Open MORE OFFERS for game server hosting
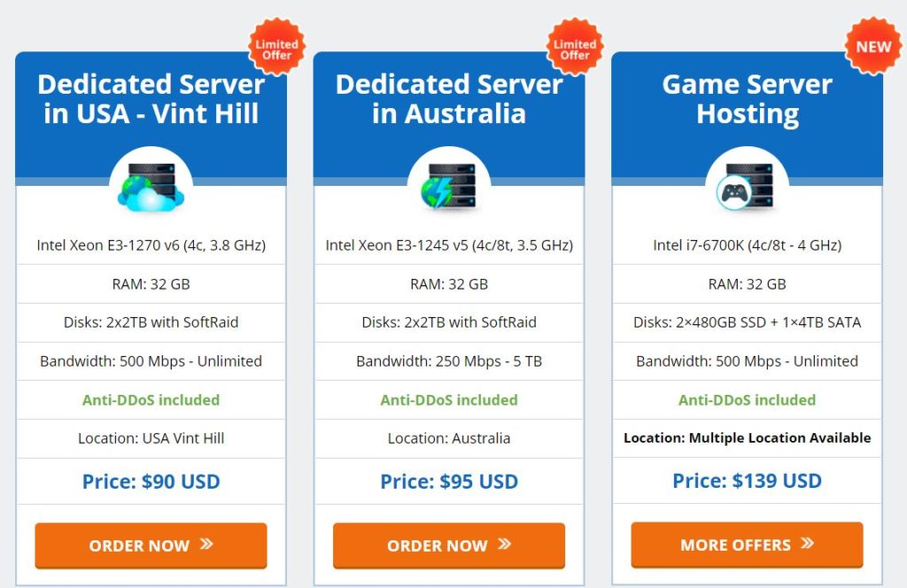The image size is (907, 588). [x=747, y=545]
